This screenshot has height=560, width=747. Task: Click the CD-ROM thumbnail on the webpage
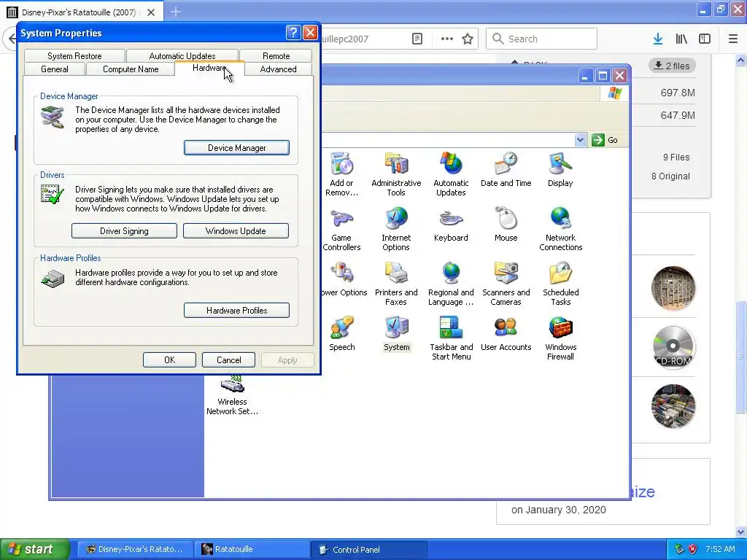point(673,347)
